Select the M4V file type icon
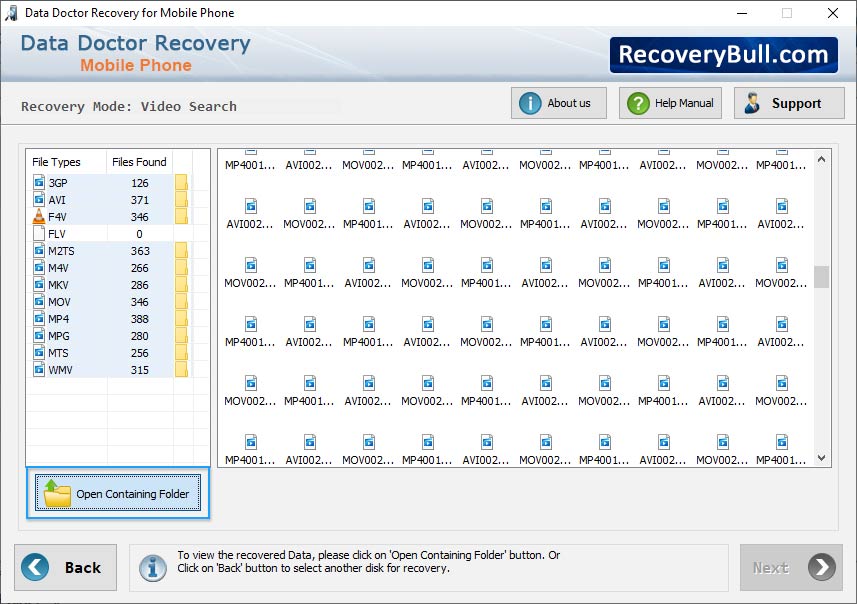This screenshot has width=857, height=604. [39, 267]
